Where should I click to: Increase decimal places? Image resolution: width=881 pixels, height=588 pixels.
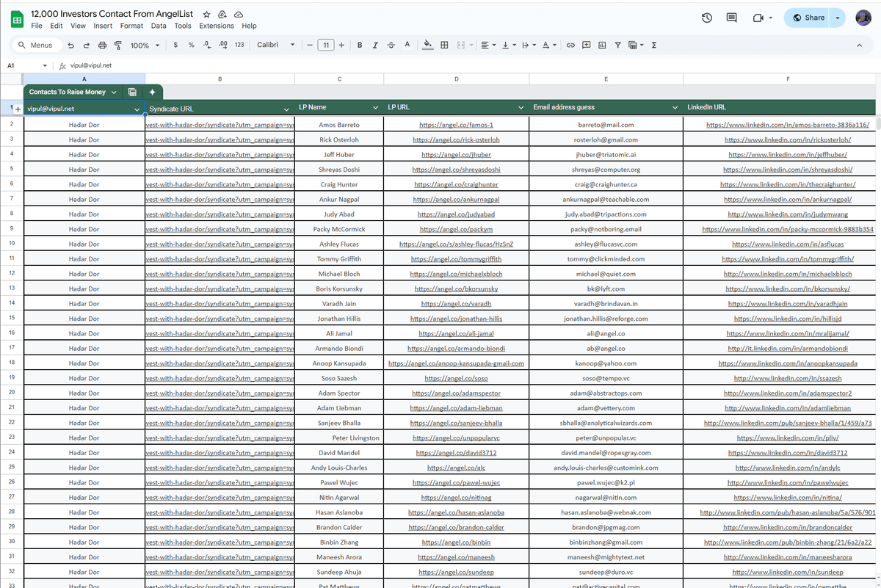coord(223,45)
